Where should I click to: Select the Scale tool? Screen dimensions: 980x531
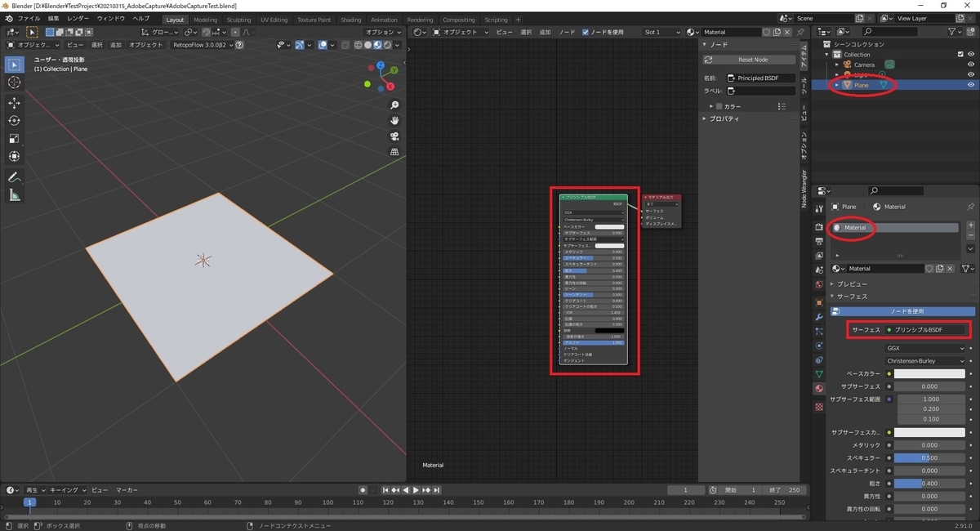pyautogui.click(x=14, y=138)
